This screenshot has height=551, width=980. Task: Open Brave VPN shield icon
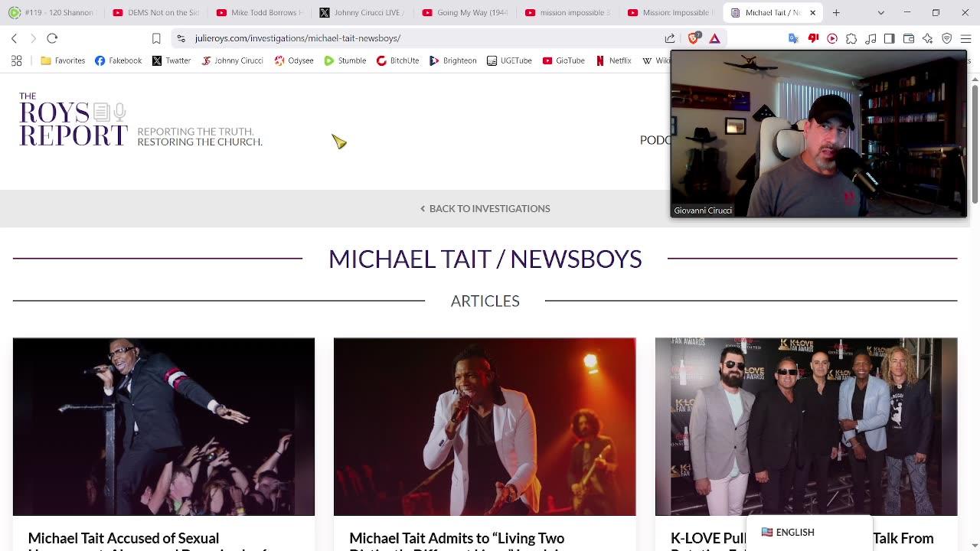[947, 38]
